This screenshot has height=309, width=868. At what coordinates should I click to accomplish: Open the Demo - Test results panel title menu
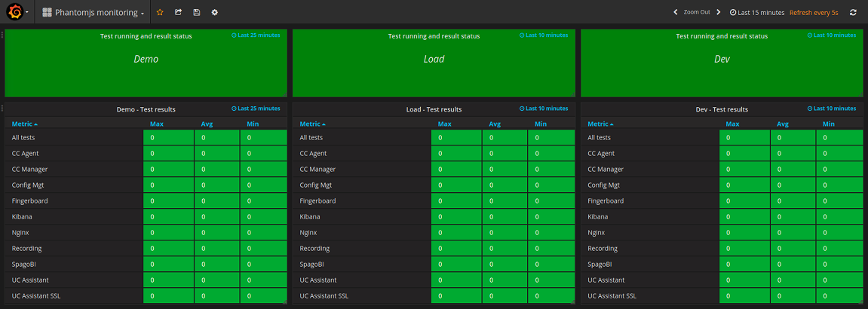pyautogui.click(x=146, y=109)
